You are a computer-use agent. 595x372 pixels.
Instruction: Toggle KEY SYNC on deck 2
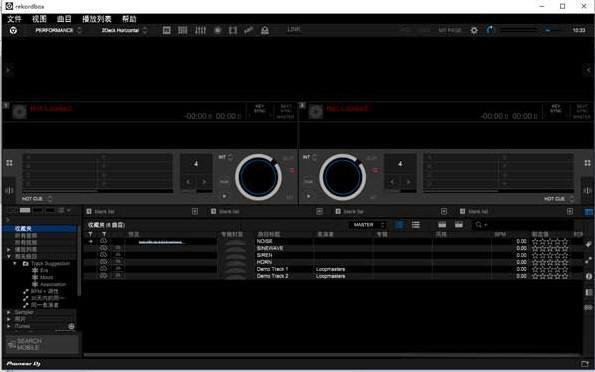click(x=556, y=109)
